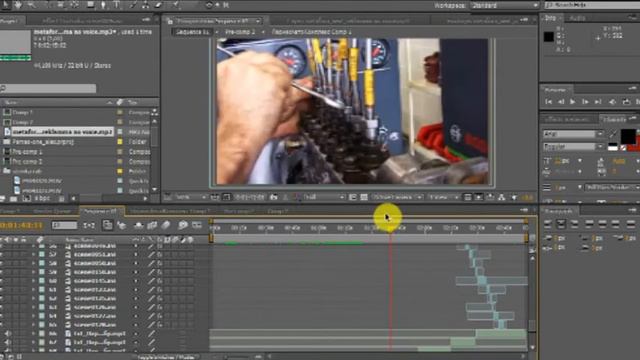Jump to last frame in Preview panel

click(x=598, y=102)
